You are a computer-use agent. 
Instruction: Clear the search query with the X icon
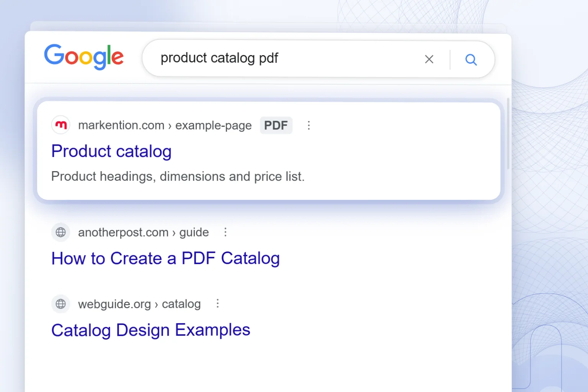tap(429, 59)
